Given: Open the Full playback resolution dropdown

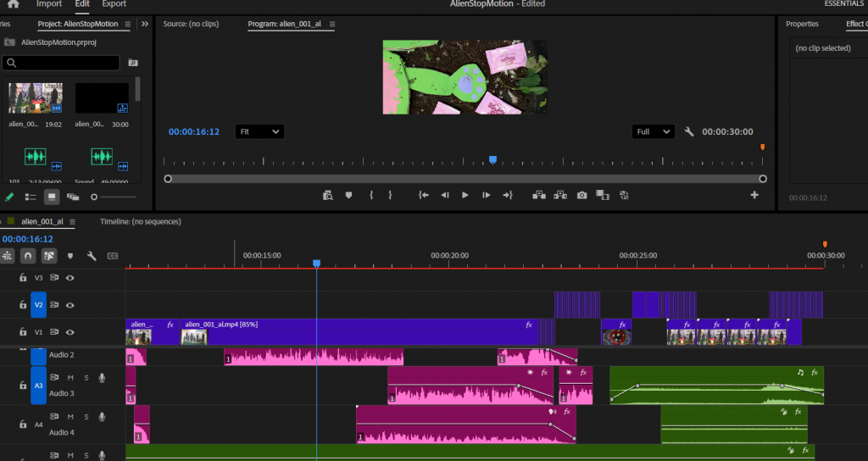Looking at the screenshot, I should [x=654, y=131].
